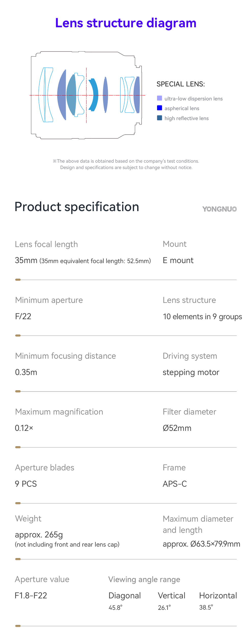This screenshot has height=644, width=252.
Task: Click the 9 PCS aperture blades value
Action: click(x=26, y=484)
